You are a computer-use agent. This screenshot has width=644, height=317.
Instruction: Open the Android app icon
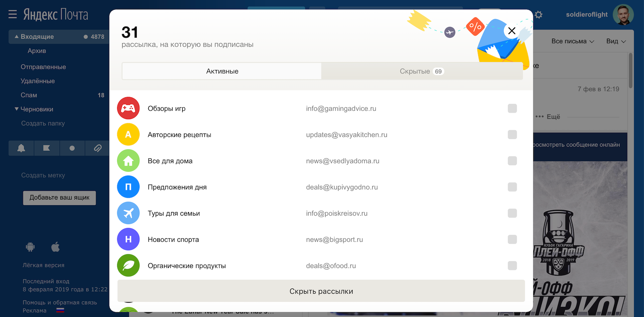point(30,247)
